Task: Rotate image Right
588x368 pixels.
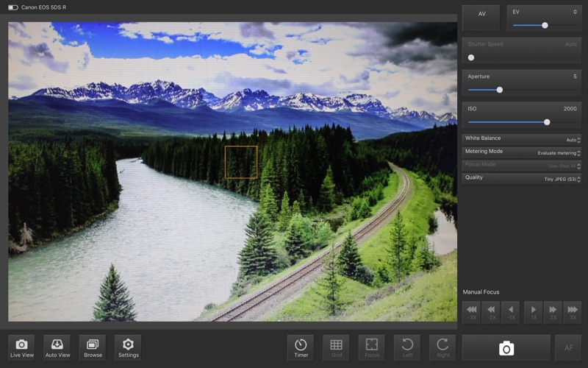Action: tap(442, 348)
